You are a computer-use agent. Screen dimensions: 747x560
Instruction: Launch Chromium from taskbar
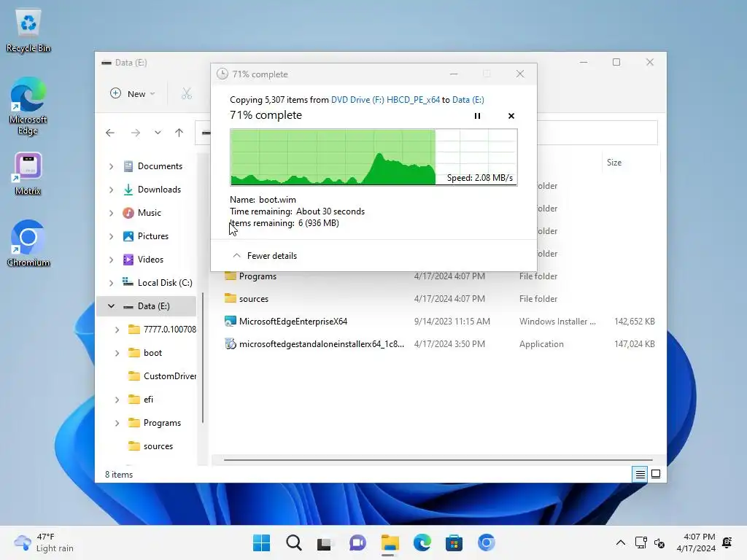pos(487,542)
